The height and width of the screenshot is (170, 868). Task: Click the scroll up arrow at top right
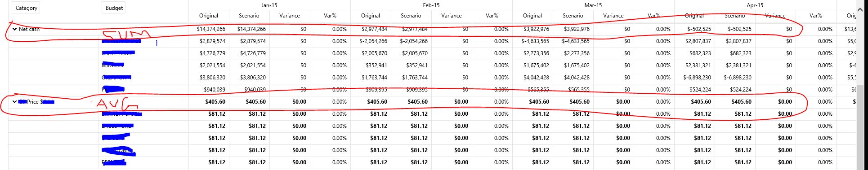[860, 9]
